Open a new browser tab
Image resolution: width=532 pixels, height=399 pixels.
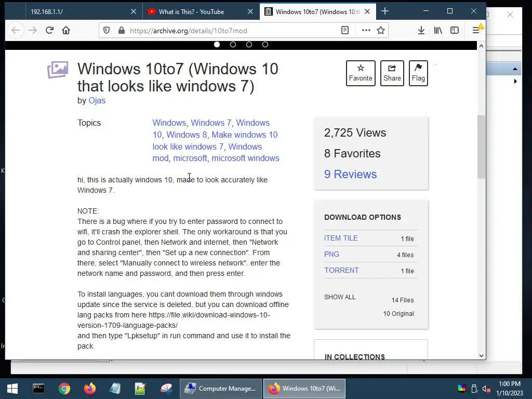click(385, 11)
